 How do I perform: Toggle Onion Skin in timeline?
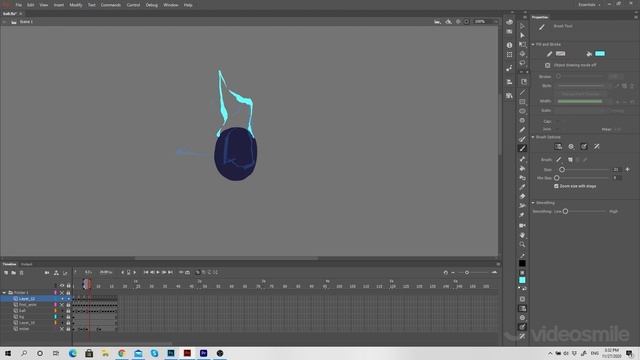pos(198,272)
